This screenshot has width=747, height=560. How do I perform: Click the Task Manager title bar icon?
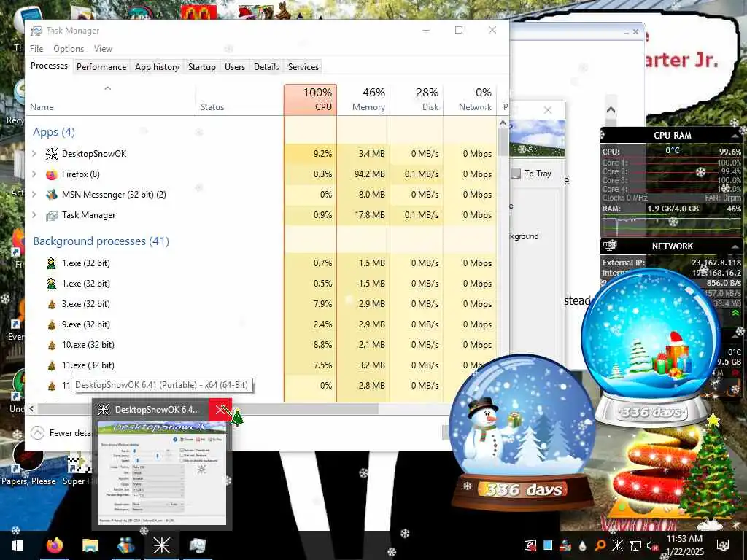click(x=36, y=31)
